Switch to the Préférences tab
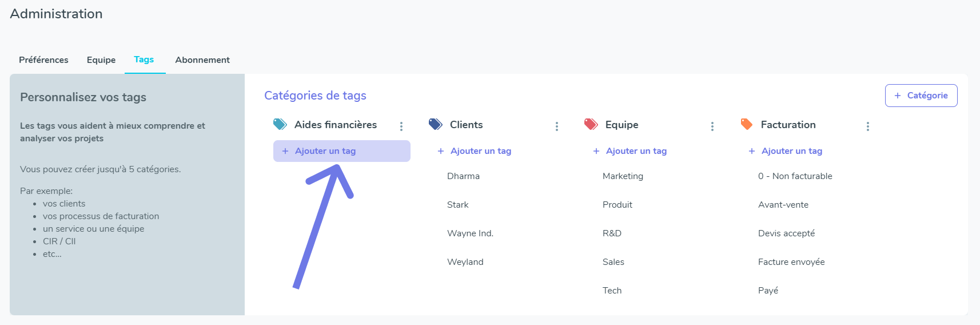This screenshot has width=980, height=325. click(43, 60)
